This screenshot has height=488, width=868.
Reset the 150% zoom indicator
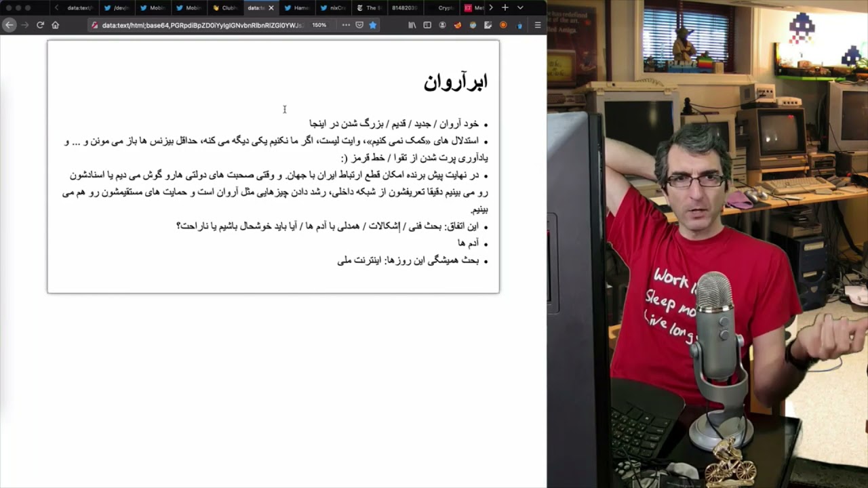[x=319, y=25]
